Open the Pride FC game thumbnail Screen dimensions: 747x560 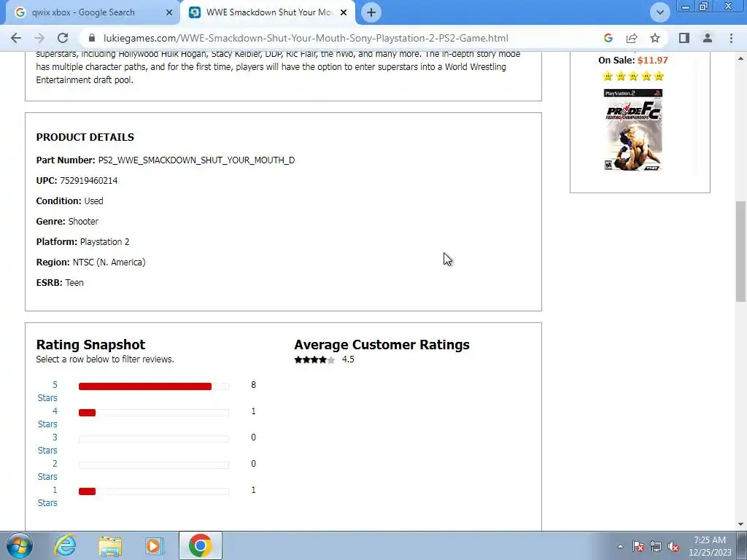633,130
